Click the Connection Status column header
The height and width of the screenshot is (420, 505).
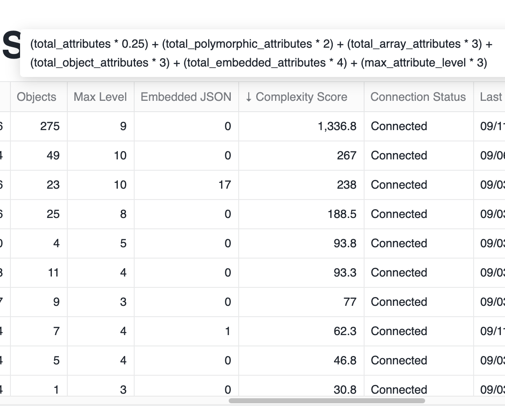(418, 97)
